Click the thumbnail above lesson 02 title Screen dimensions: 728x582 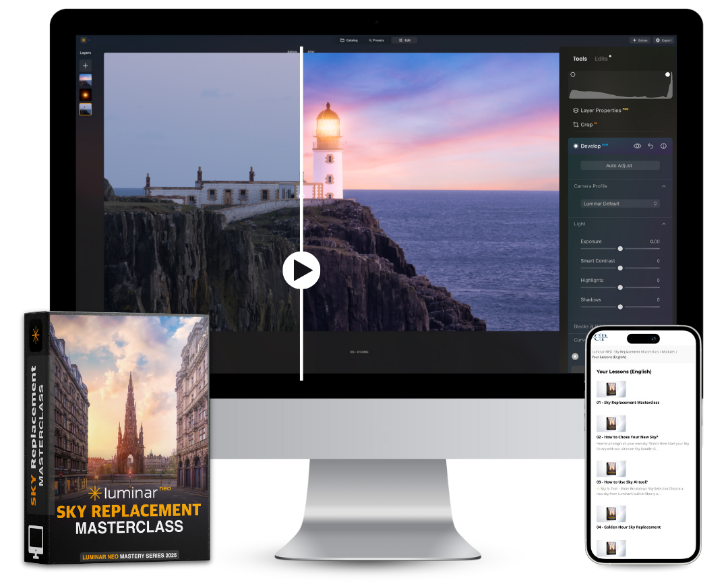[x=611, y=424]
